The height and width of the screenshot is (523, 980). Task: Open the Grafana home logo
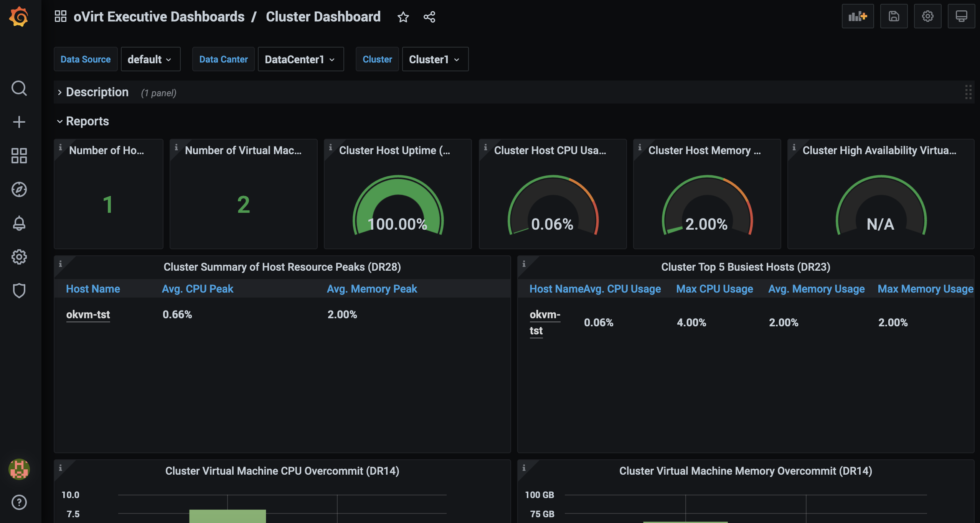19,17
